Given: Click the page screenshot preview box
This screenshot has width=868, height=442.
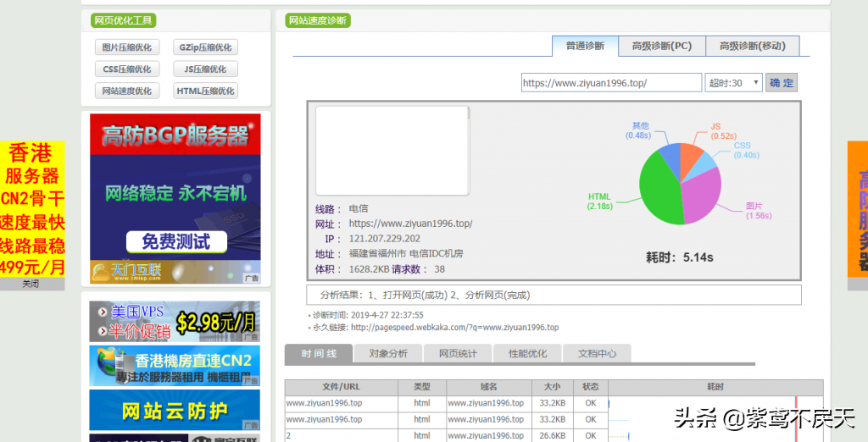Looking at the screenshot, I should (x=392, y=151).
